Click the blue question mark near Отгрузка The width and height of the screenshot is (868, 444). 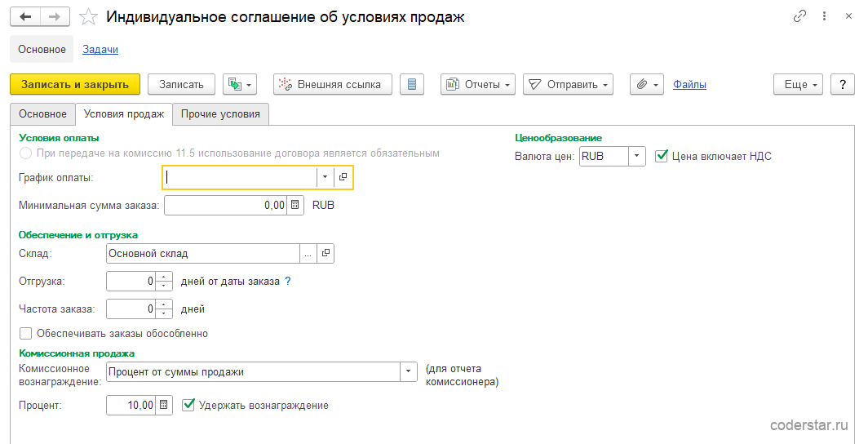[287, 282]
